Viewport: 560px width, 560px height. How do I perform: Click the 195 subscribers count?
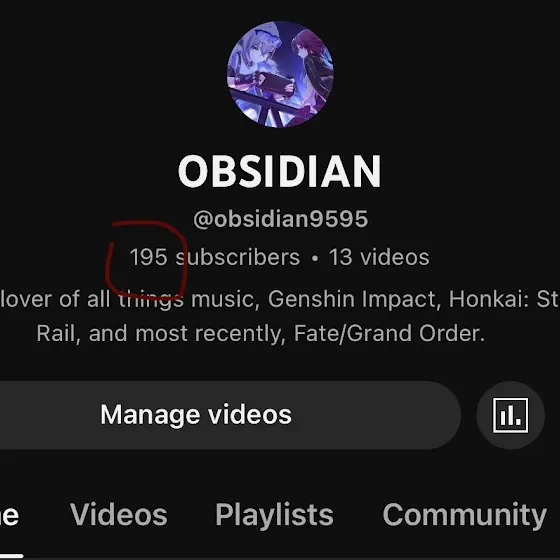point(215,257)
